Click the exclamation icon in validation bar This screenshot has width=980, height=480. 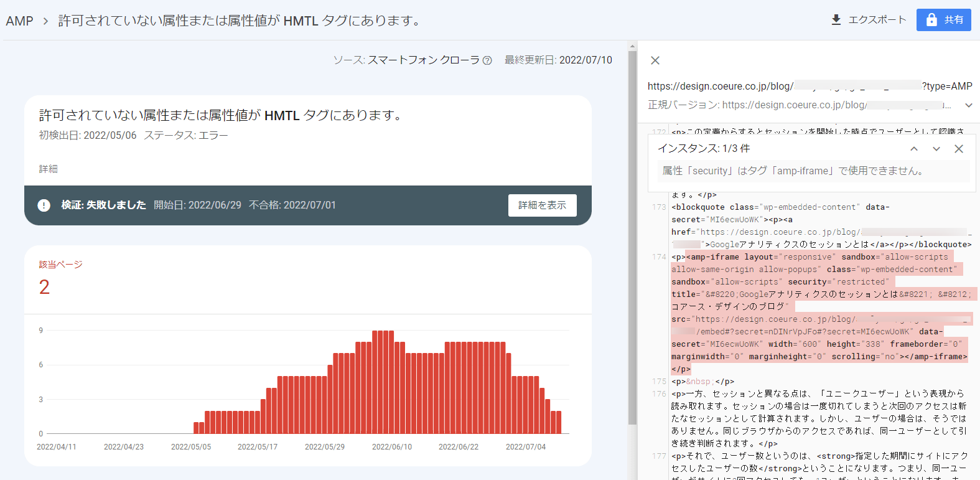(x=44, y=205)
